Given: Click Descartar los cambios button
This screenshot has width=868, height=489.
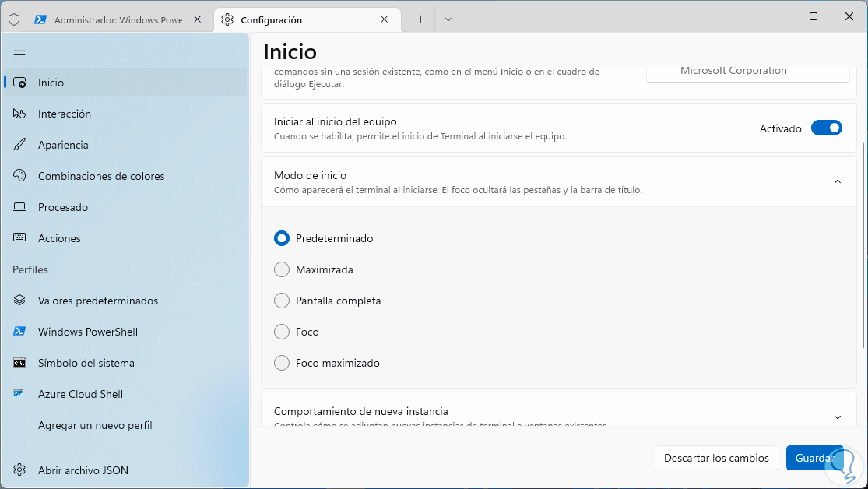Looking at the screenshot, I should point(716,458).
